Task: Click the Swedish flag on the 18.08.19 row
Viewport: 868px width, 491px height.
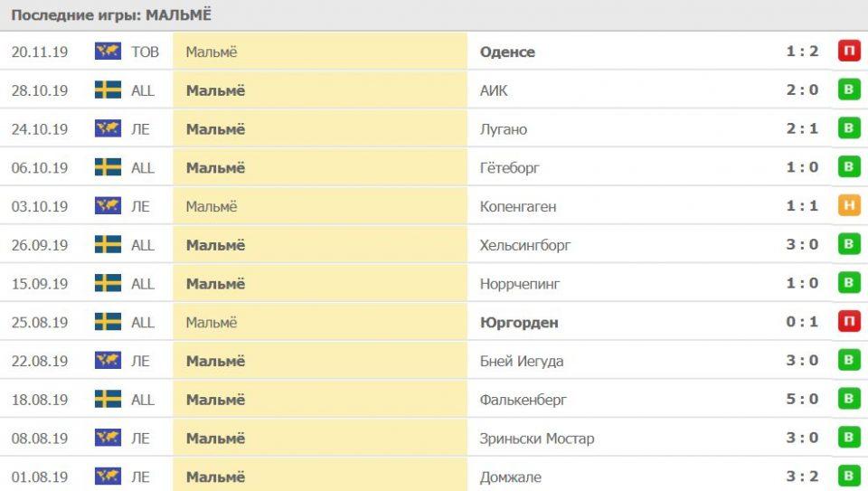Action: pos(108,399)
